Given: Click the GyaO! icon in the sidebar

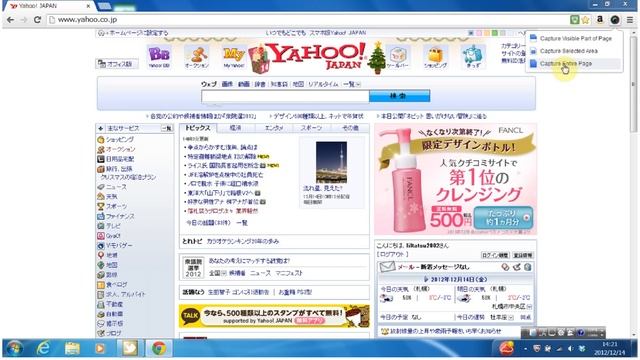Looking at the screenshot, I should click(101, 236).
